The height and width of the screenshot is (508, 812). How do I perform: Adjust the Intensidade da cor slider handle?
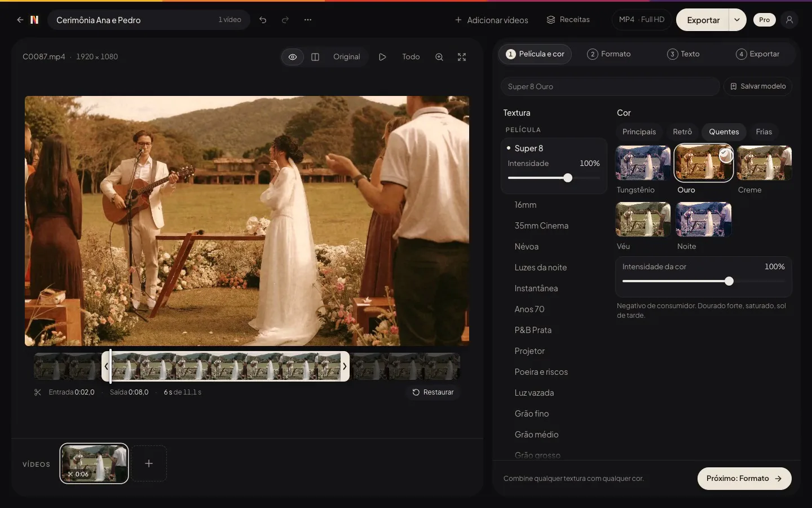pos(729,281)
